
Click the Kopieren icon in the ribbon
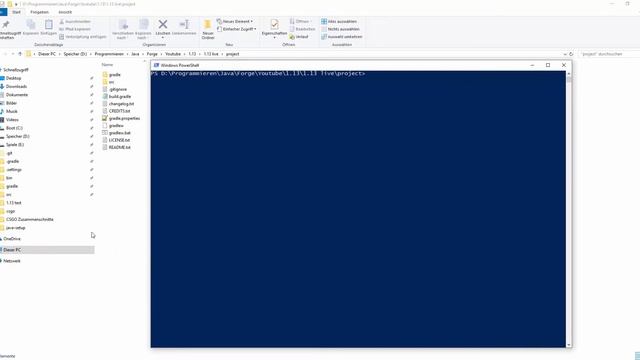31,25
